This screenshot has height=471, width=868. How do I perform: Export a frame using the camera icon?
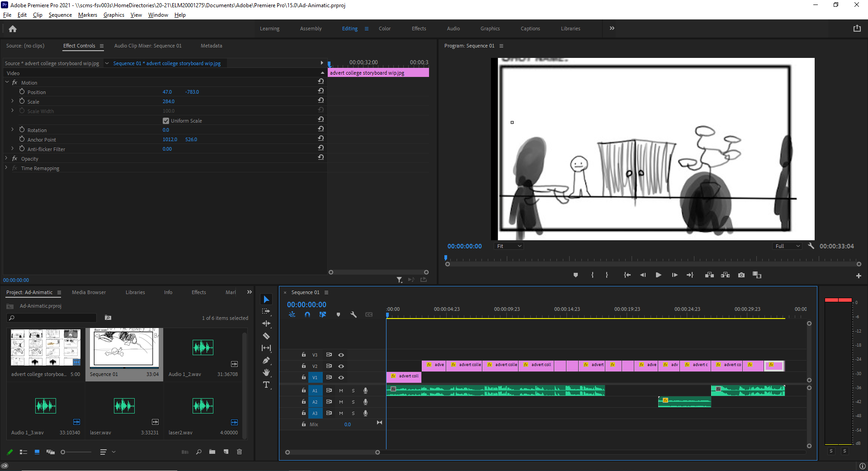741,275
